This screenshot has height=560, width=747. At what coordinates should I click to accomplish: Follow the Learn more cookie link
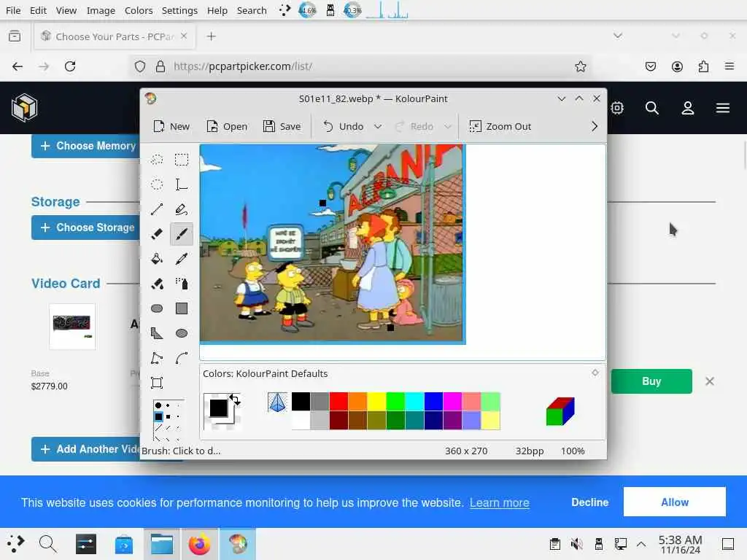[x=499, y=503]
